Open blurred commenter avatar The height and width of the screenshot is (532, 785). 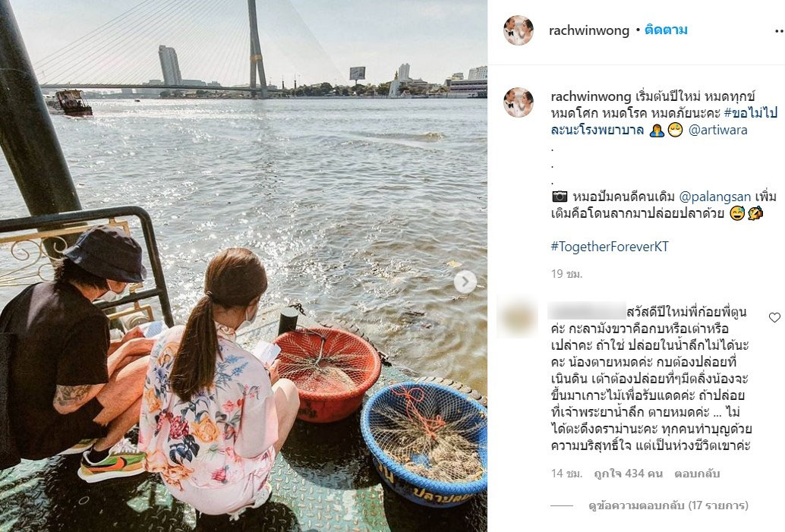[519, 318]
